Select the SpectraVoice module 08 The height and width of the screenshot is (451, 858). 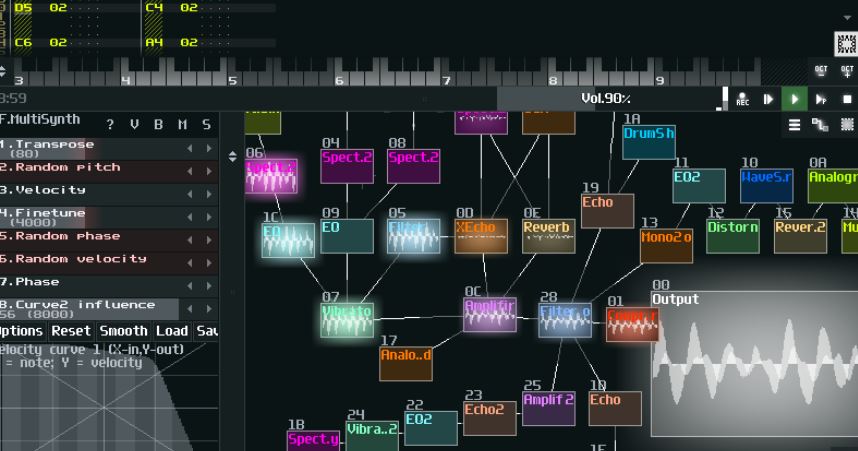click(x=413, y=166)
